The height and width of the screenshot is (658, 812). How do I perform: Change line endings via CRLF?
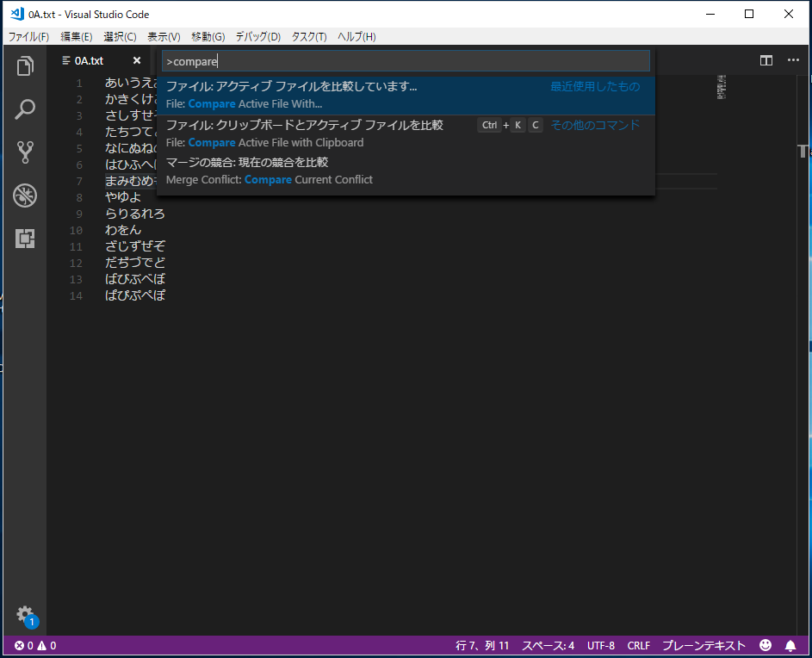[639, 646]
